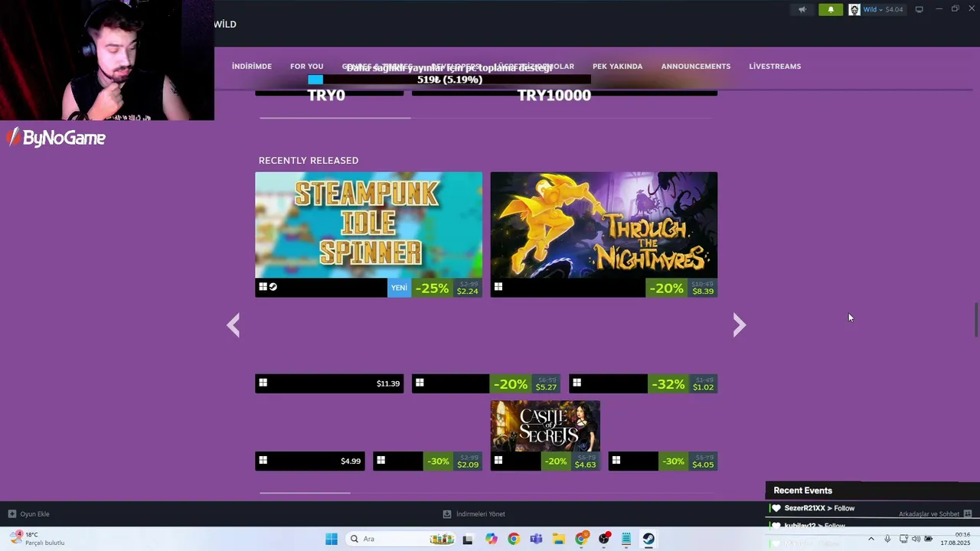The width and height of the screenshot is (980, 551).
Task: Open Copilot from the taskbar
Action: point(491,539)
